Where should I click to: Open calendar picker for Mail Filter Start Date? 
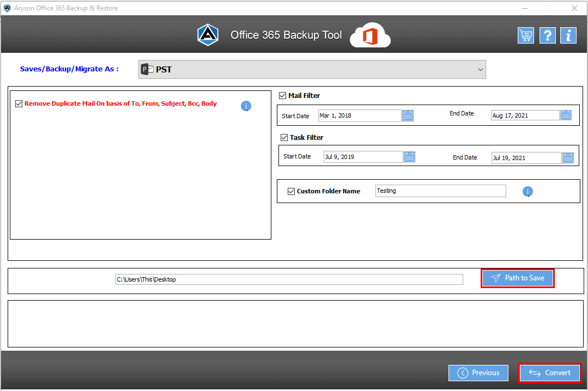pos(408,116)
